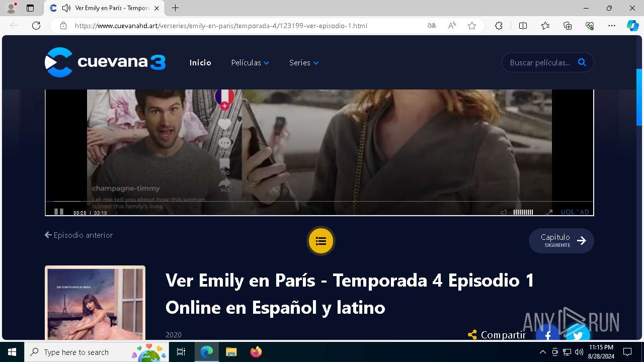Open the Emily en París poster thumbnail
The image size is (644, 362).
[95, 303]
